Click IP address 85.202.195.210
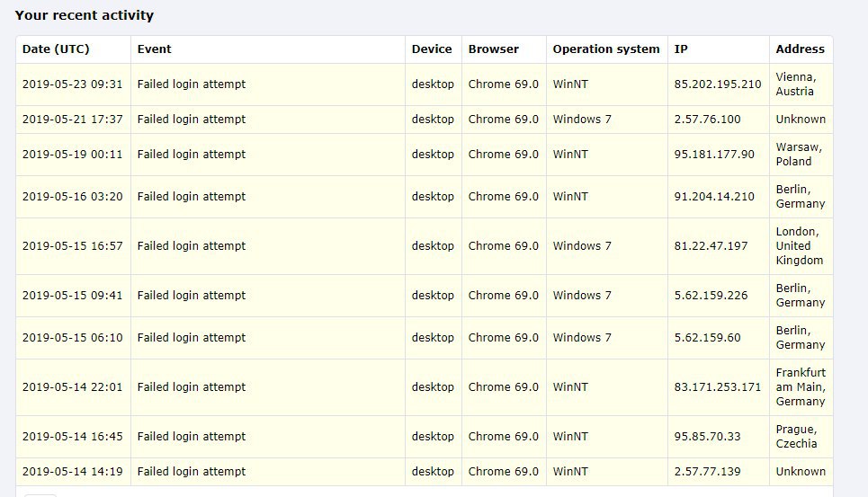Screen dimensions: 868x497 [718, 84]
